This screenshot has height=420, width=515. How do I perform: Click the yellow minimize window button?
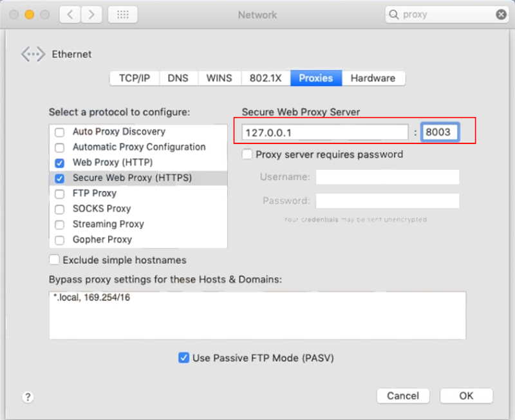click(30, 14)
